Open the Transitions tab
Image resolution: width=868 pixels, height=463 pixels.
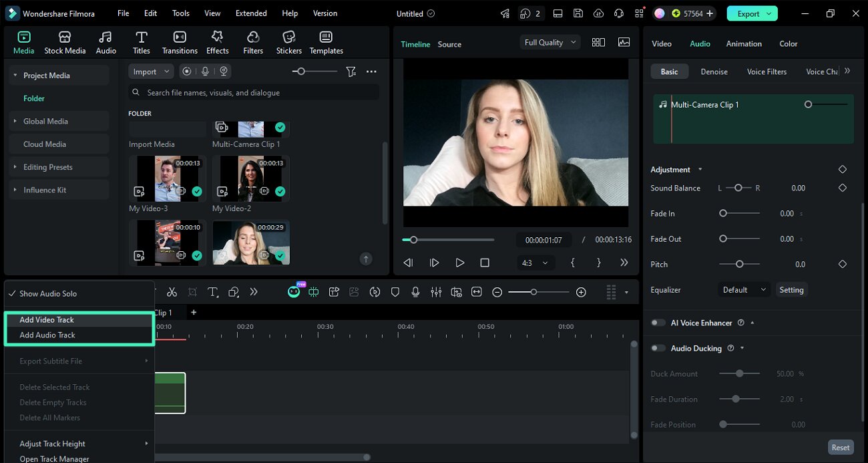pos(180,43)
